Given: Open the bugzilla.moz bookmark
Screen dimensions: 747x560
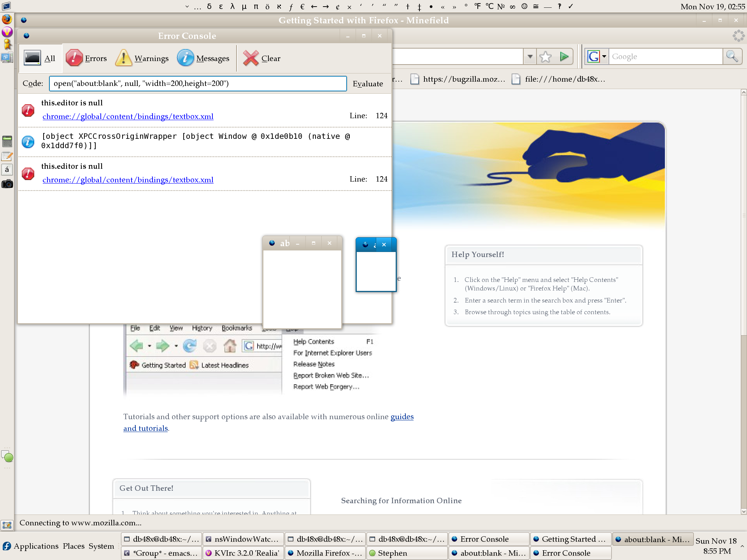Looking at the screenshot, I should click(458, 79).
